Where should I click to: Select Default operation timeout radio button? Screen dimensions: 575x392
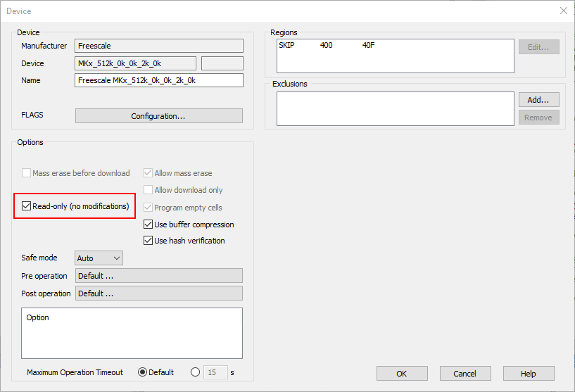tap(143, 372)
